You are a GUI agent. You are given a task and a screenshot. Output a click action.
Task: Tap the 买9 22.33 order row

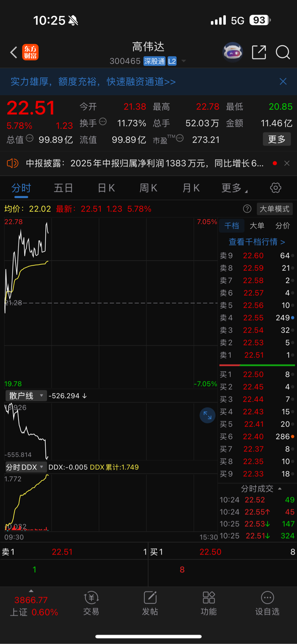pyautogui.click(x=257, y=474)
